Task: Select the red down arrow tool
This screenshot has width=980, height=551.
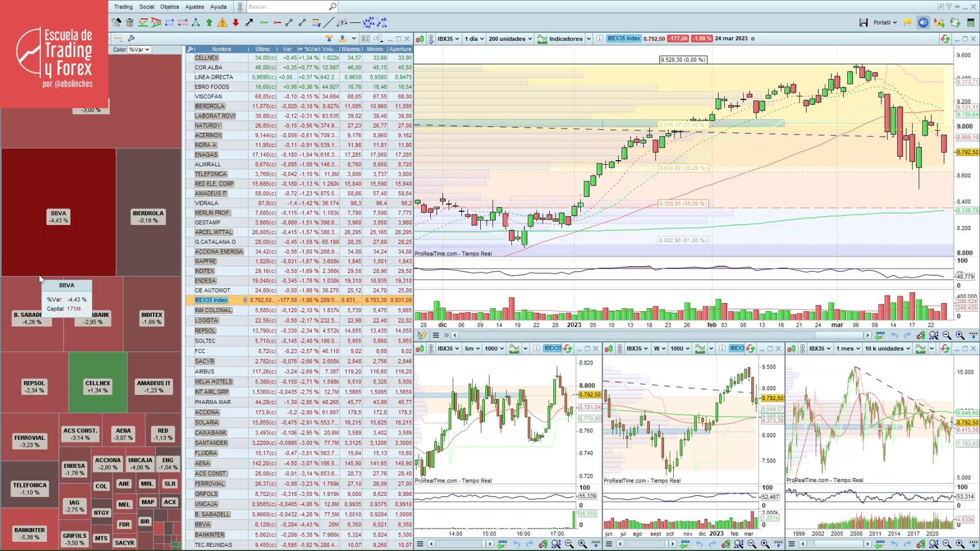Action: coord(236,22)
